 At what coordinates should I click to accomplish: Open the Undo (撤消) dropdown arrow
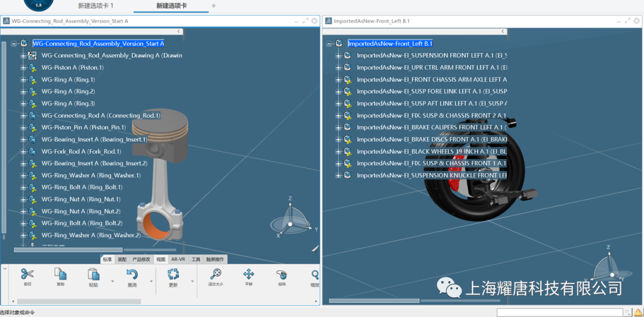pyautogui.click(x=151, y=281)
